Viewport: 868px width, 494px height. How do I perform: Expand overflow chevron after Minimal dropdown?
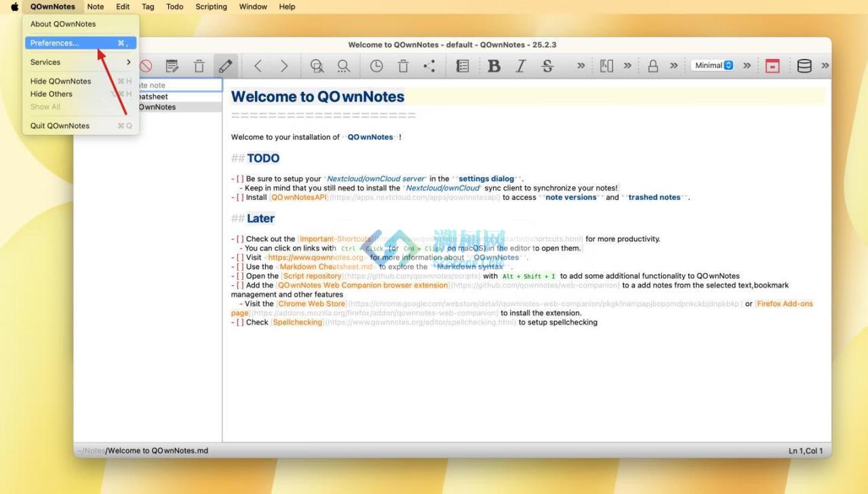click(x=747, y=66)
